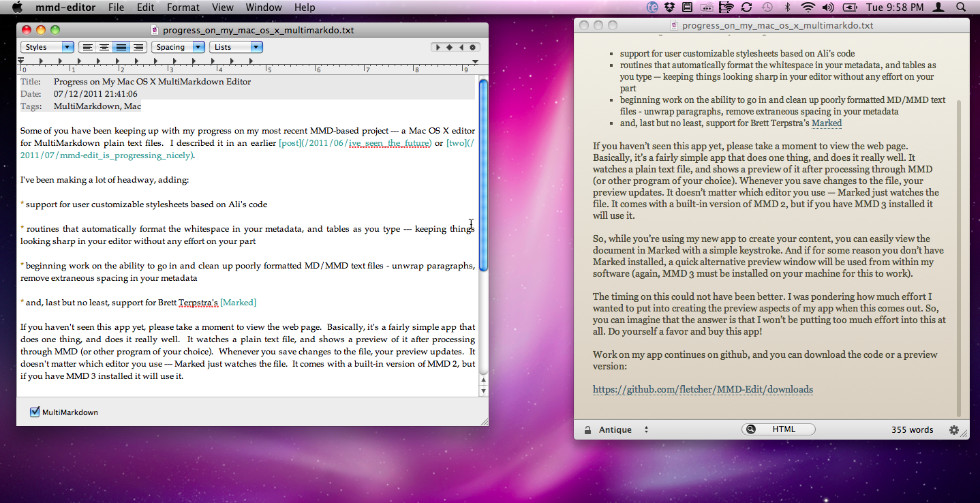
Task: Open the TextExpander menu bar icon
Action: pos(652,7)
